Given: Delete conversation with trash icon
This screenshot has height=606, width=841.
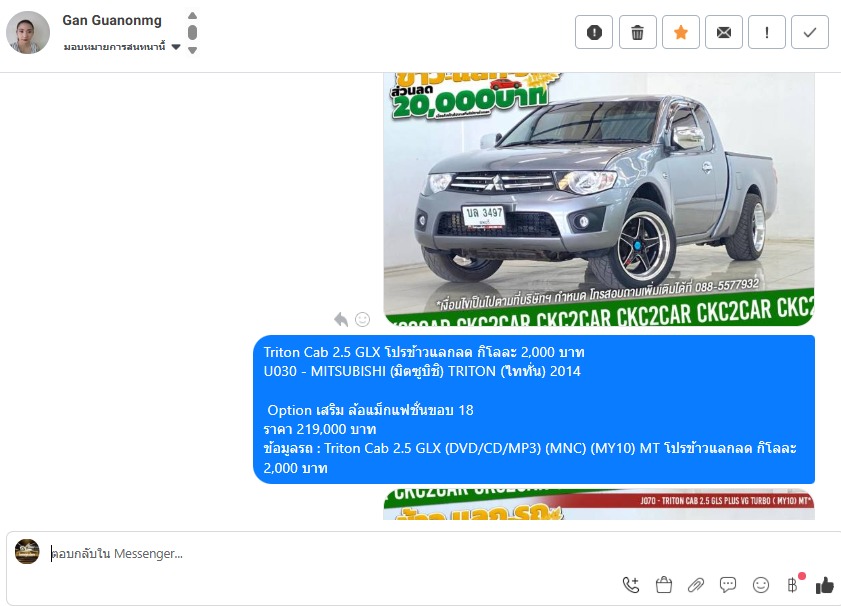Looking at the screenshot, I should click(x=637, y=32).
